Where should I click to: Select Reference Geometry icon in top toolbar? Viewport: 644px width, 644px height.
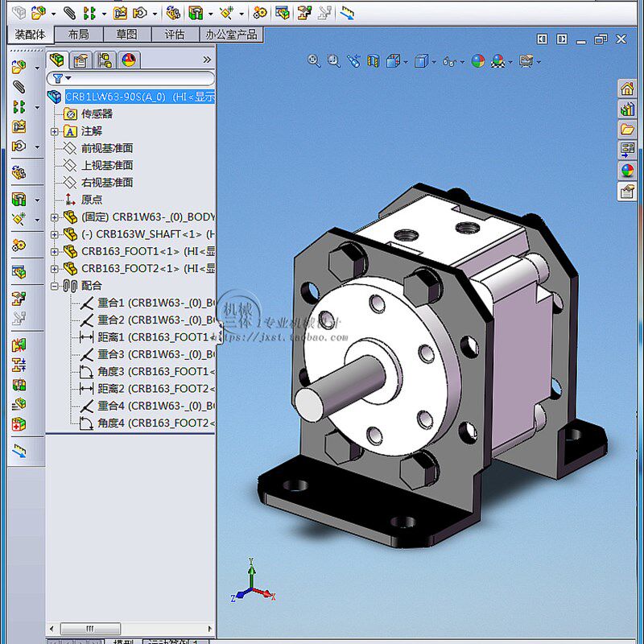[226, 13]
